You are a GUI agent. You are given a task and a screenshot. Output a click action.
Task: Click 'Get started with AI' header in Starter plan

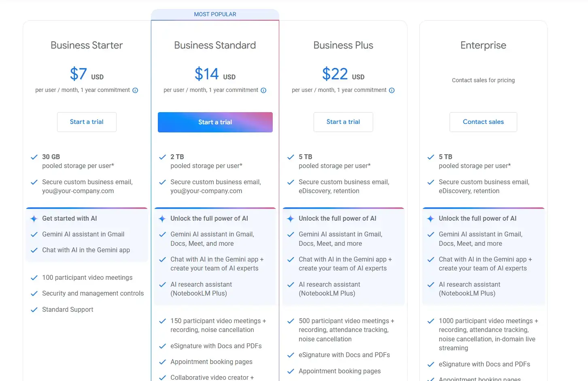[x=70, y=219]
